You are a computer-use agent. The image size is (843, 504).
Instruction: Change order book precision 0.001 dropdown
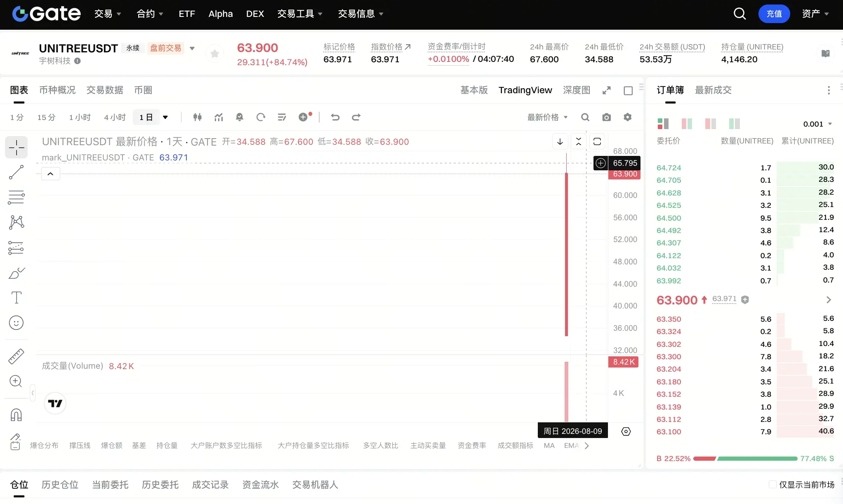817,124
